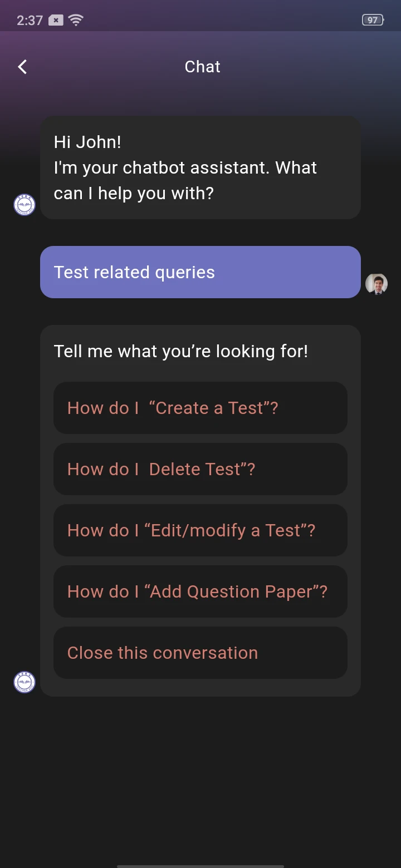Tap the "Test related queries" message bubble
This screenshot has height=868, width=401.
pos(200,272)
